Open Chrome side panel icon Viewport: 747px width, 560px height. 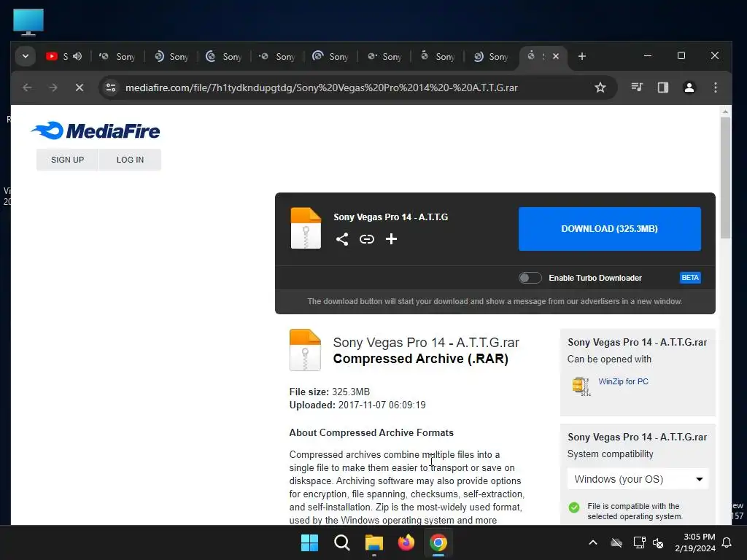click(x=662, y=87)
